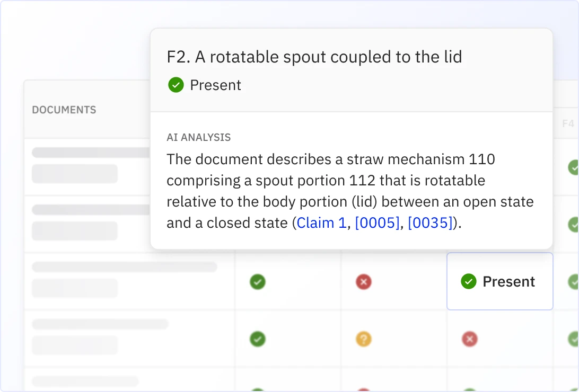579x392 pixels.
Task: Click red X icon beside the Present cell
Action: coord(363,282)
